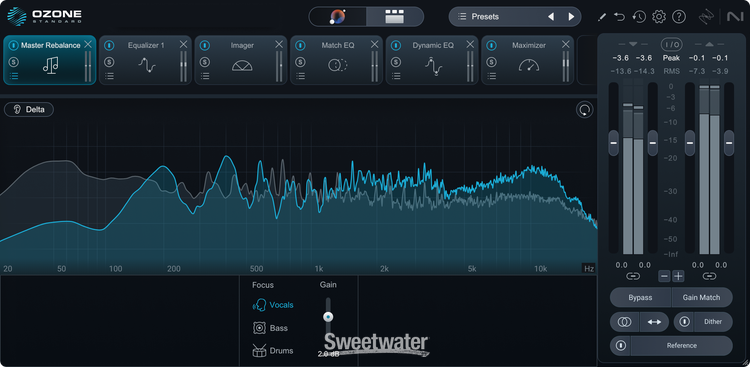Select the Master Rebalance module
Screen dimensions: 750x367
(x=50, y=60)
